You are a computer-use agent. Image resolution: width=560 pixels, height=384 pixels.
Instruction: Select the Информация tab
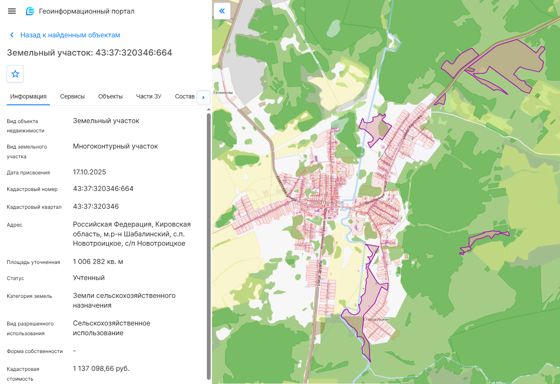28,96
